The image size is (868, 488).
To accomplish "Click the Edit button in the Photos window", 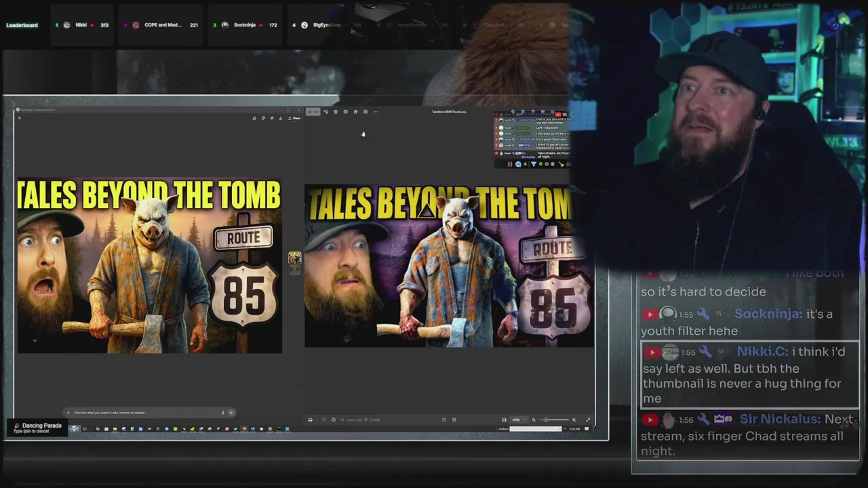I will [313, 112].
